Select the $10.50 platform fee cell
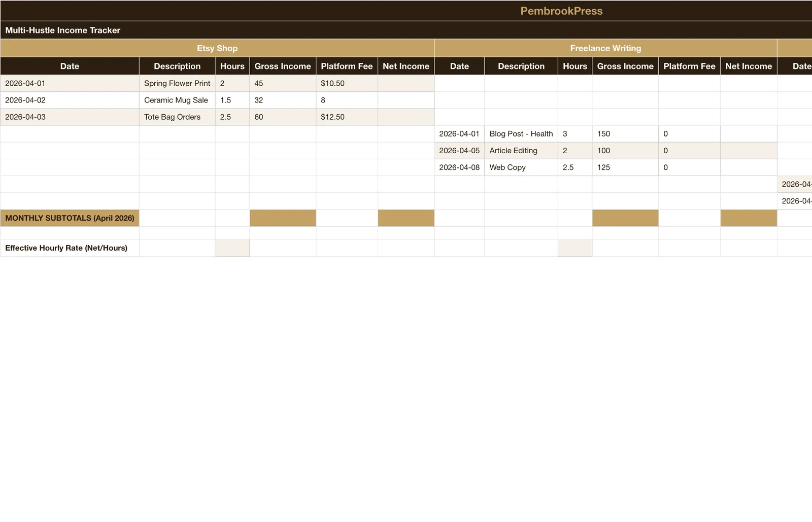This screenshot has width=812, height=522. coord(347,83)
